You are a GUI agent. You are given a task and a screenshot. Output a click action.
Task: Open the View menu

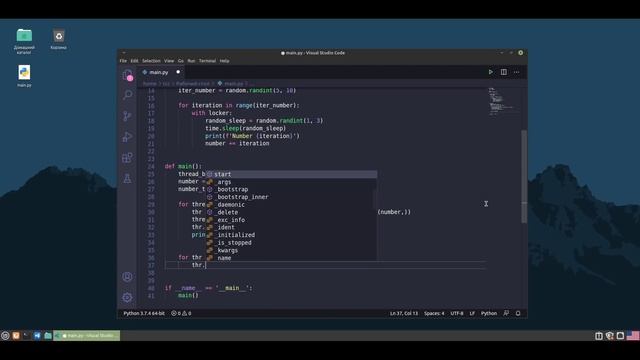(x=169, y=61)
